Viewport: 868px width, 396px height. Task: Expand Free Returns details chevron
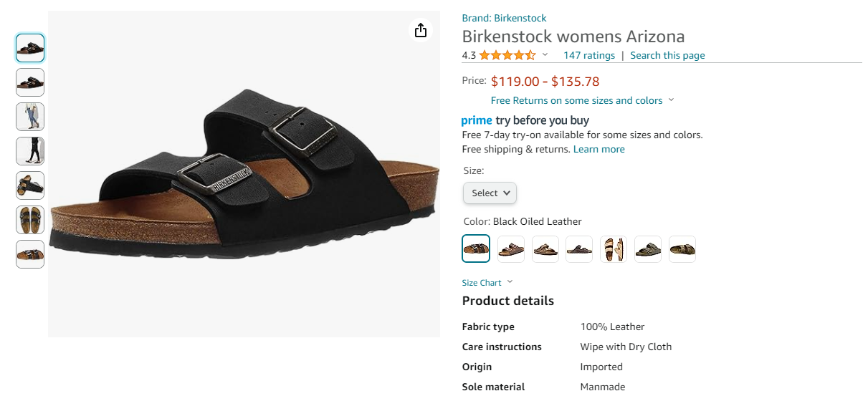[671, 100]
